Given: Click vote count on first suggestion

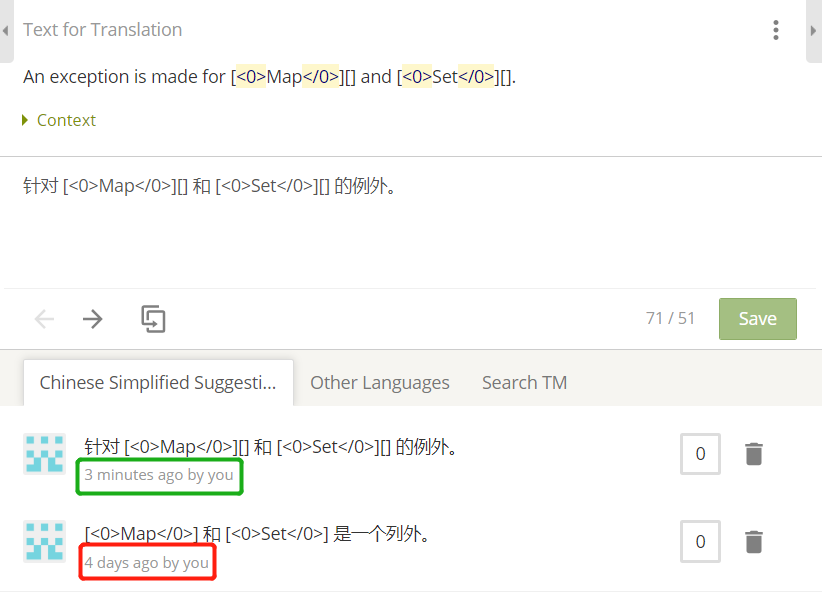Looking at the screenshot, I should [700, 454].
